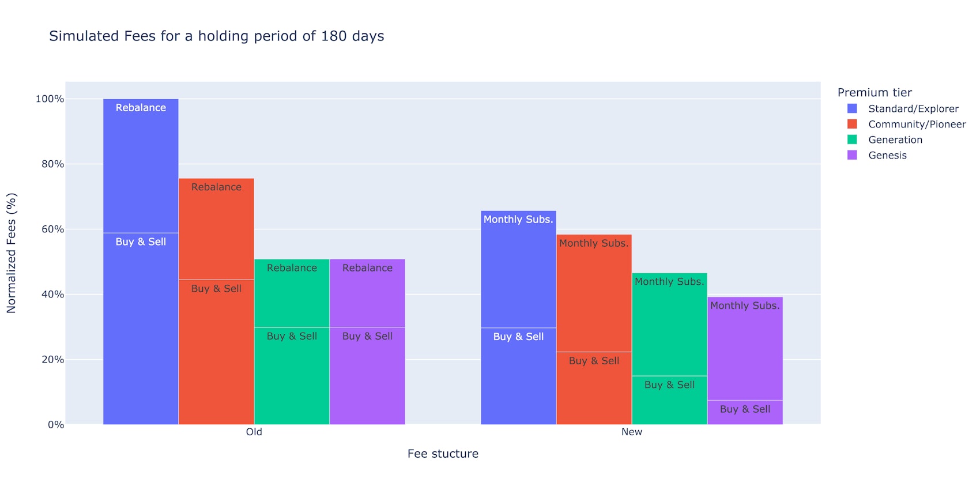The height and width of the screenshot is (490, 980).
Task: Toggle the Standard/Explorer legend label text
Action: pos(913,109)
